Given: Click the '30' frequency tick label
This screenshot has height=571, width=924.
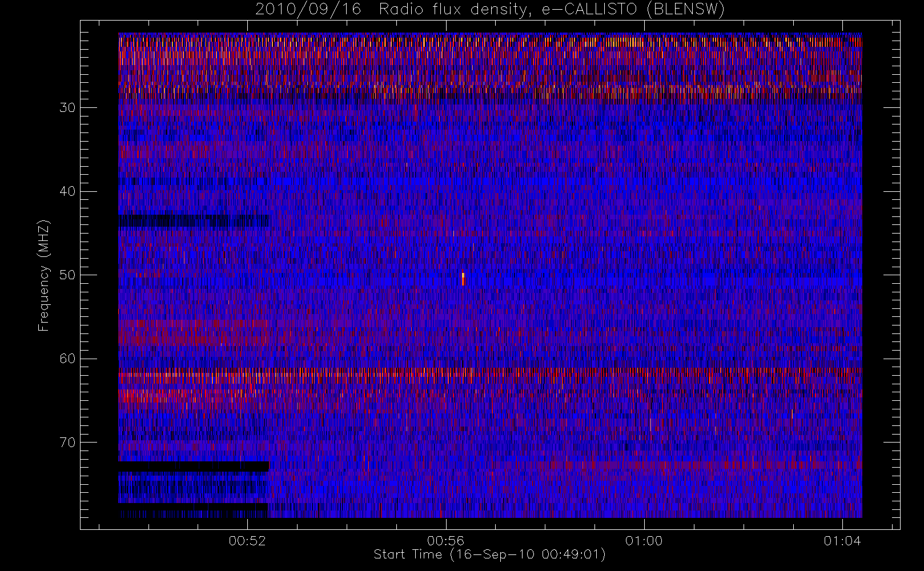Looking at the screenshot, I should 67,107.
